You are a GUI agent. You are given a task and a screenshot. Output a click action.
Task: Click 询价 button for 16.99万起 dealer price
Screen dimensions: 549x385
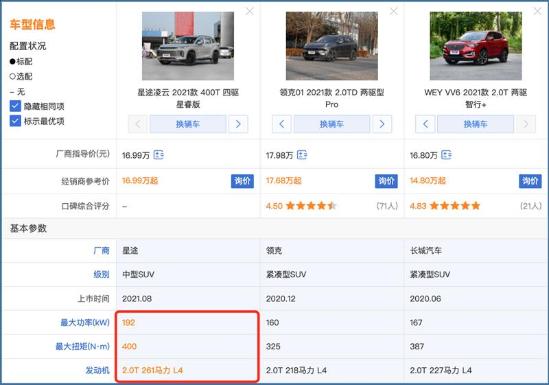click(242, 181)
